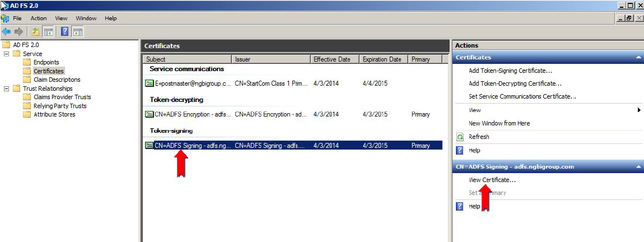Image resolution: width=644 pixels, height=242 pixels.
Task: Collapse the Service tree node
Action: point(7,54)
